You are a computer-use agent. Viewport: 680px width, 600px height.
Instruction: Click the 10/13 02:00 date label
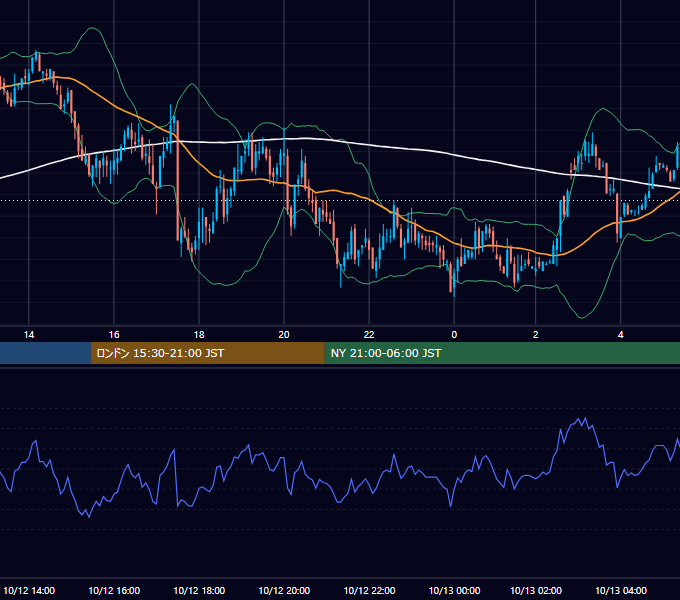coord(536,590)
